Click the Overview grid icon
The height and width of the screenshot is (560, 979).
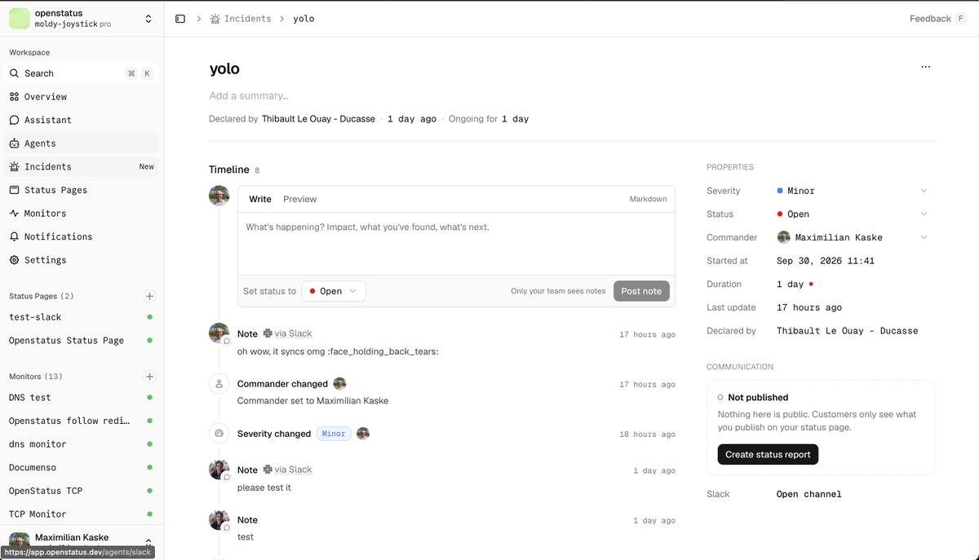tap(14, 96)
